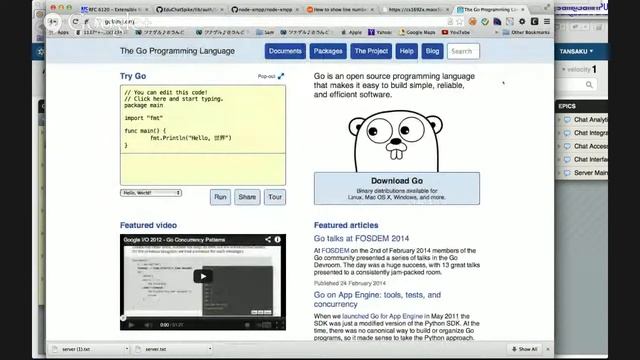Switch to the node-xmpp GitHub tab
Viewport: 640px width, 360px height.
point(265,9)
